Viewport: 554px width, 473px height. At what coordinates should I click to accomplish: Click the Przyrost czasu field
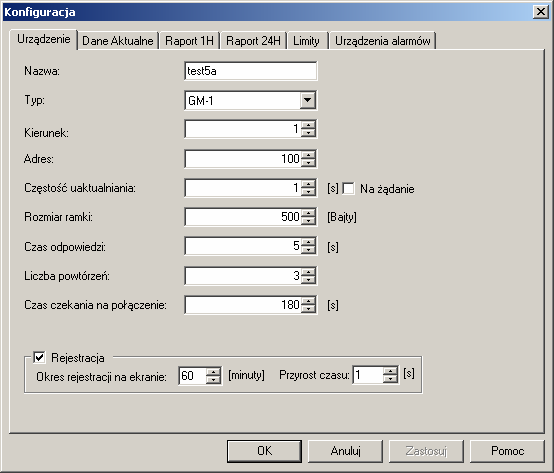(368, 375)
